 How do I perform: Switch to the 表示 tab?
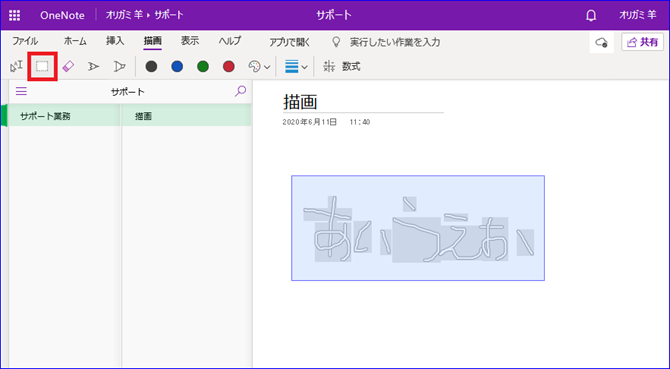(x=190, y=41)
